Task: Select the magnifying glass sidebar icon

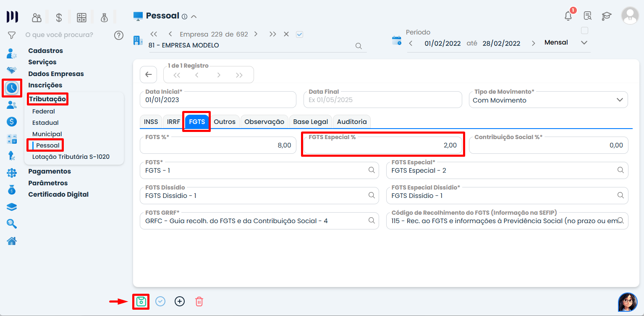Action: point(12,224)
